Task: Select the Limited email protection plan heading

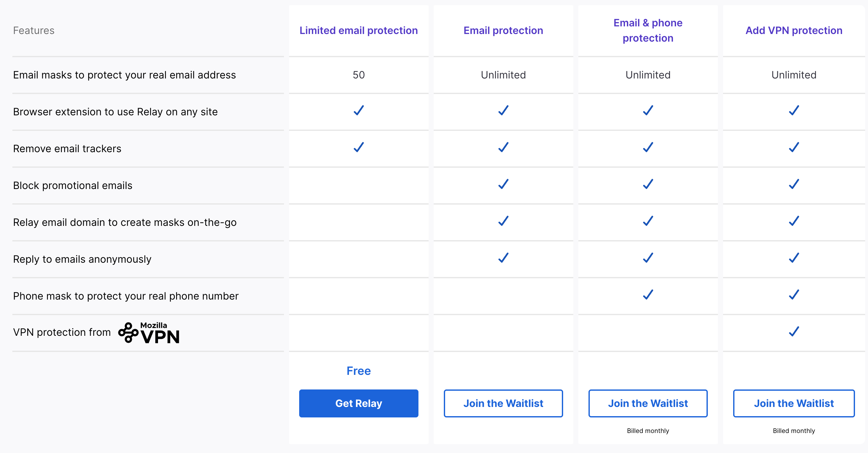Action: [x=358, y=30]
